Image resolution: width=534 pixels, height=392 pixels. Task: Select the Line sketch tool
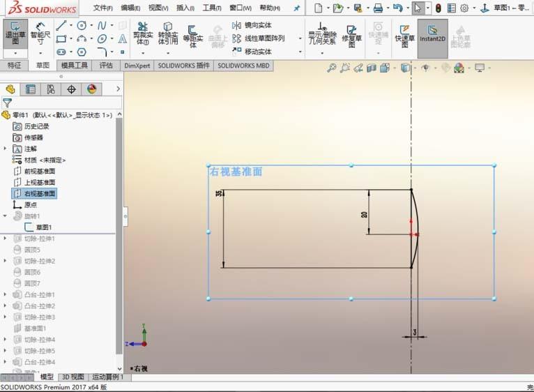coord(61,25)
